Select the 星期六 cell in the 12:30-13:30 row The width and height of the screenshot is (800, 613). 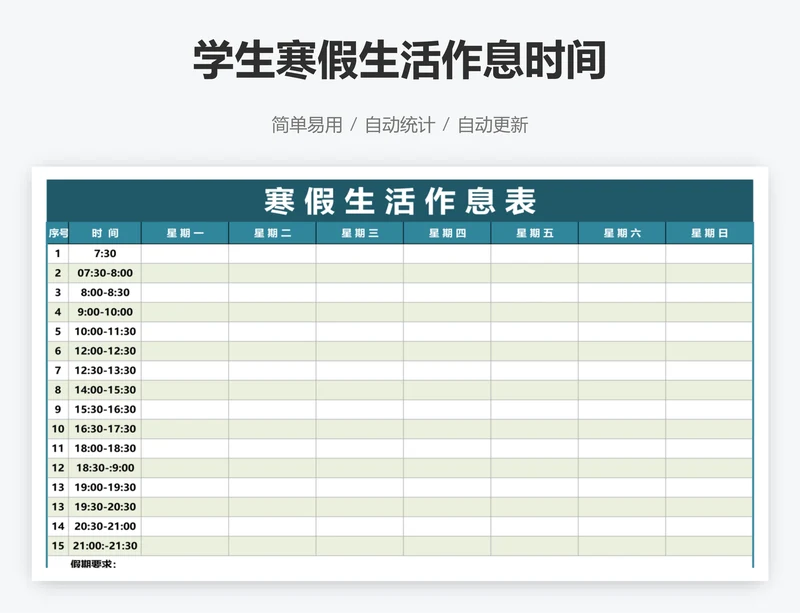click(x=622, y=371)
